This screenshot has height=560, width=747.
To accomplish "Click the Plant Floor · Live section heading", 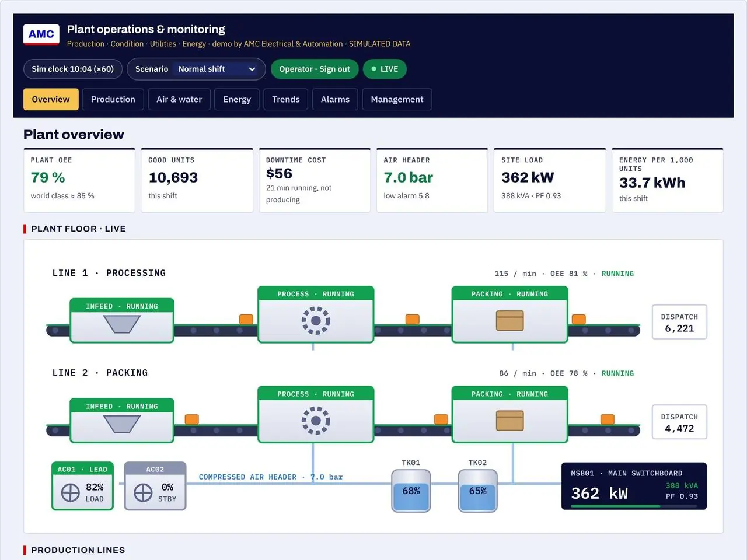I will click(78, 229).
